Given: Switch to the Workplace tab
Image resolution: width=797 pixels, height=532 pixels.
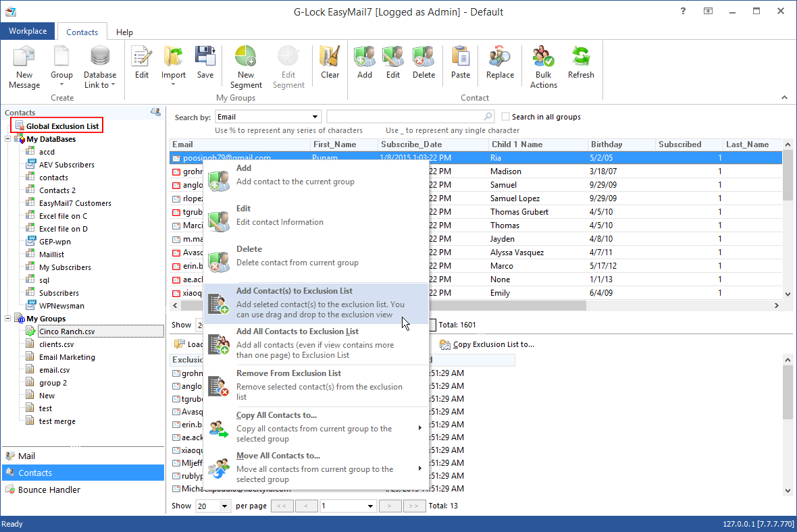Looking at the screenshot, I should point(27,31).
